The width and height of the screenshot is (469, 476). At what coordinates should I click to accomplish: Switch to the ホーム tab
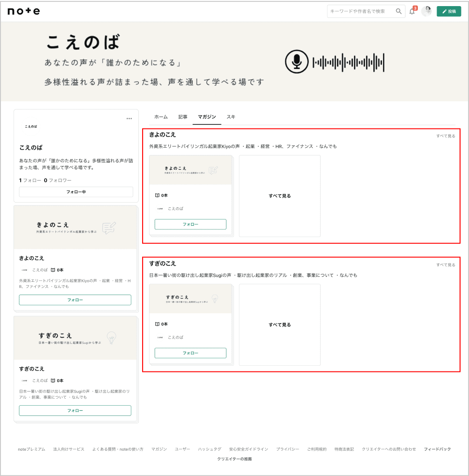coord(161,117)
